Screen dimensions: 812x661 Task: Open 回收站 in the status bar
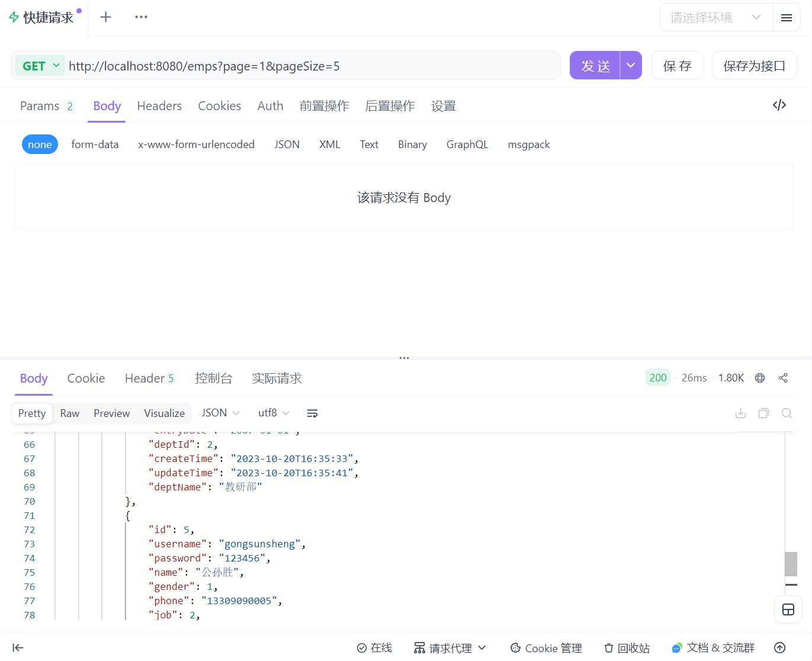tap(627, 648)
